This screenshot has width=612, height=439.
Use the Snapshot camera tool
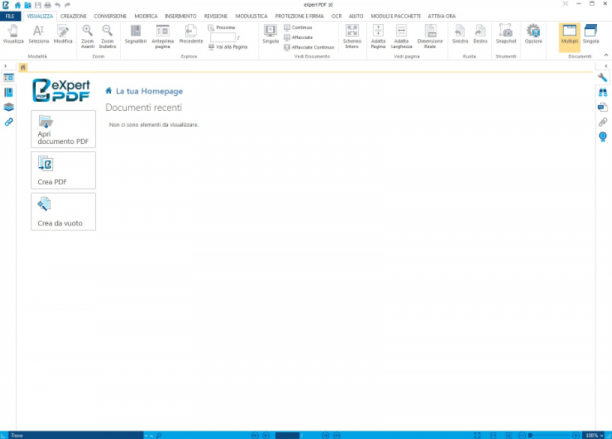(506, 34)
